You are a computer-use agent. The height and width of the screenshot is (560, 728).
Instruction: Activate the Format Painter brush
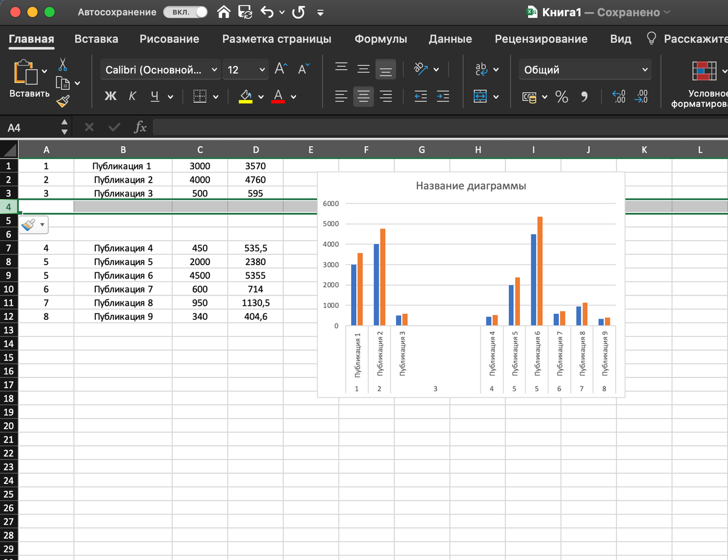pos(63,101)
